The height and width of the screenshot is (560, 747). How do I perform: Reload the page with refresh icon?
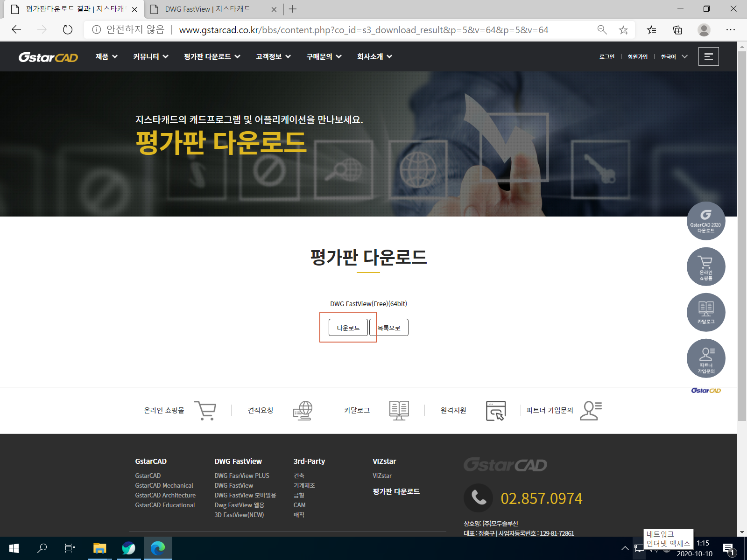(68, 30)
